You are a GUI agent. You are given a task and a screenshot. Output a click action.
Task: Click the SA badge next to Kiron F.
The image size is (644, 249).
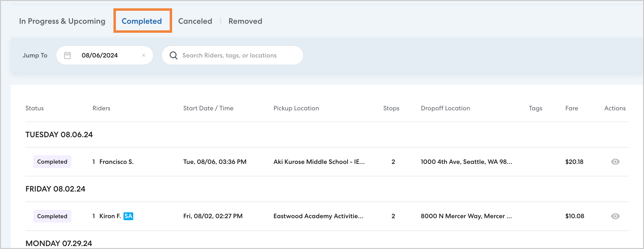click(x=128, y=216)
